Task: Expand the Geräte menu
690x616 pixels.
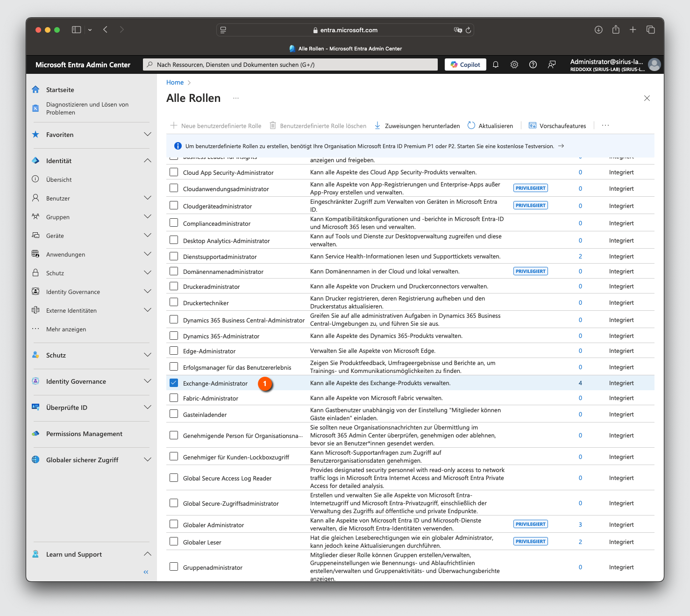Action: (x=148, y=236)
